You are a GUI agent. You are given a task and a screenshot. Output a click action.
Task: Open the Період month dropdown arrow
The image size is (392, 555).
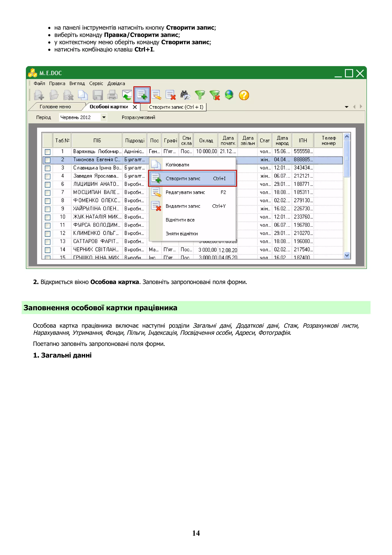tap(104, 117)
